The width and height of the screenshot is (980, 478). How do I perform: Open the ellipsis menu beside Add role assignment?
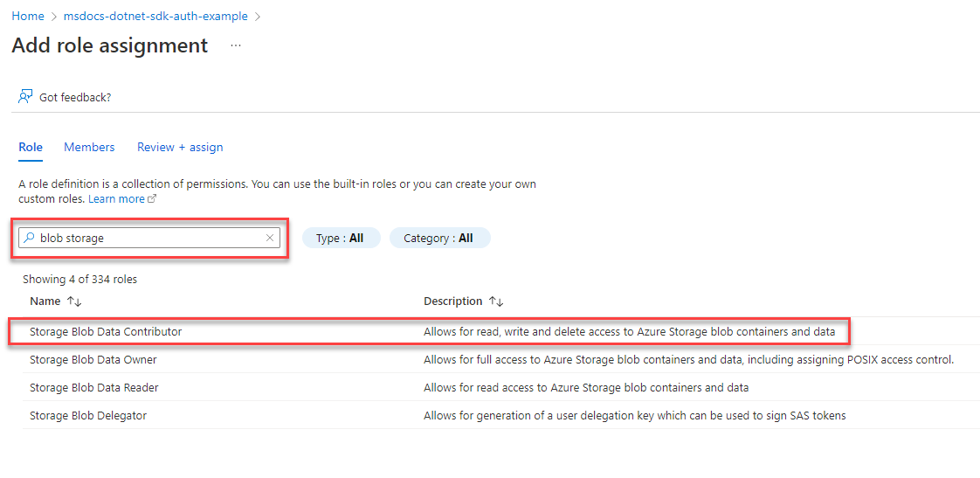pyautogui.click(x=236, y=45)
